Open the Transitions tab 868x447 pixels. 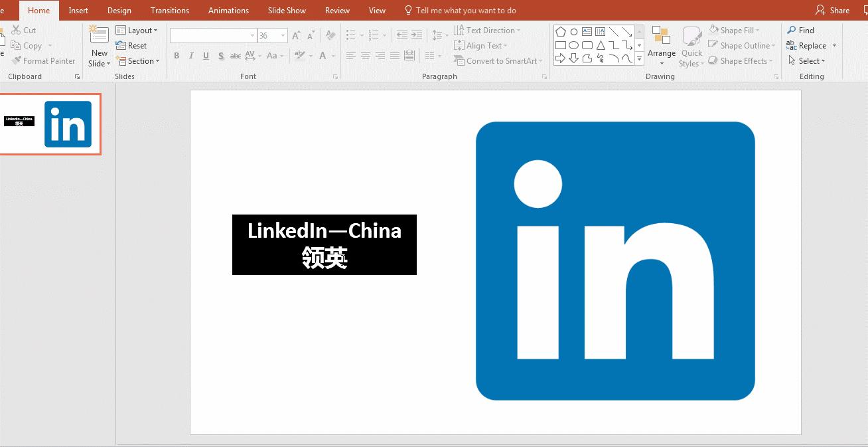tap(170, 11)
